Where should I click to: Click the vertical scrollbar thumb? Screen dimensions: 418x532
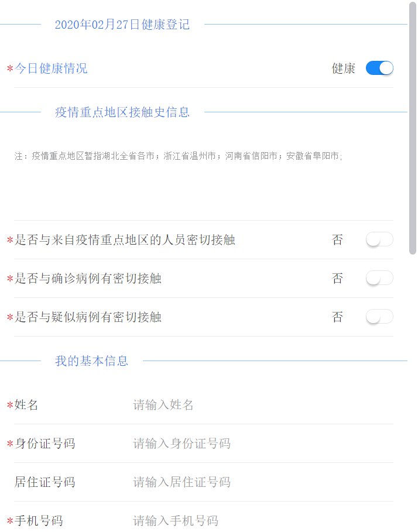pos(413,129)
